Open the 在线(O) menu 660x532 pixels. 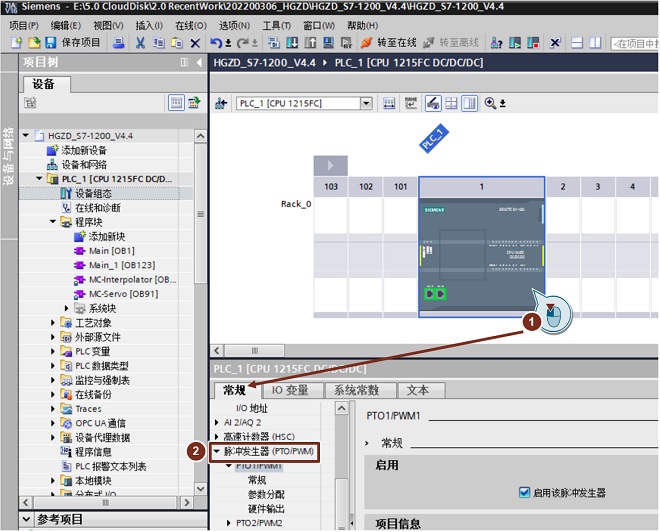tap(191, 26)
